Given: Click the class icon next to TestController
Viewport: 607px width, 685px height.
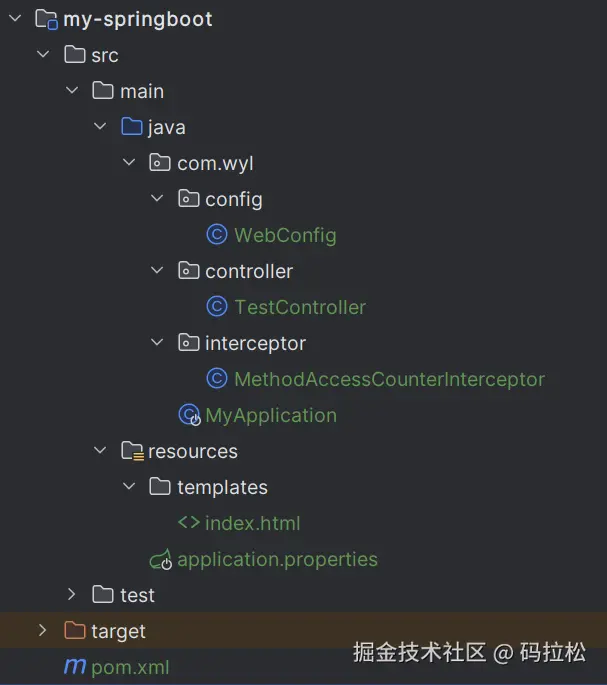Looking at the screenshot, I should tap(216, 307).
